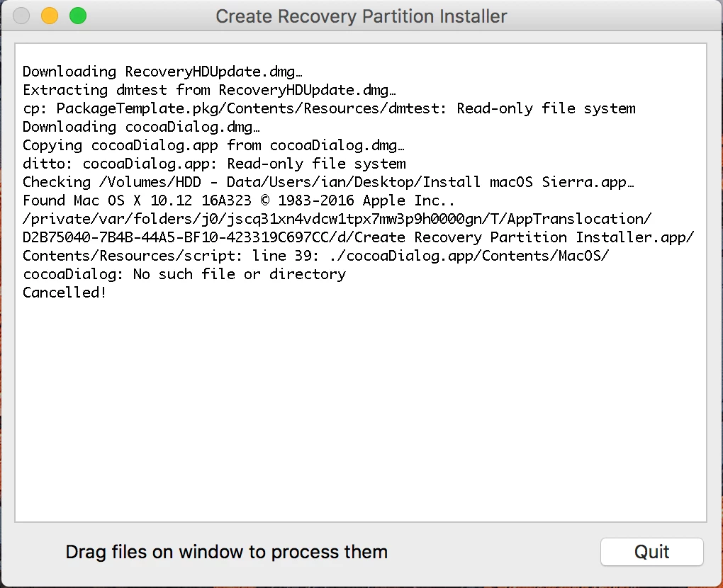
Task: Minimize the window with the yellow button
Action: coord(50,16)
